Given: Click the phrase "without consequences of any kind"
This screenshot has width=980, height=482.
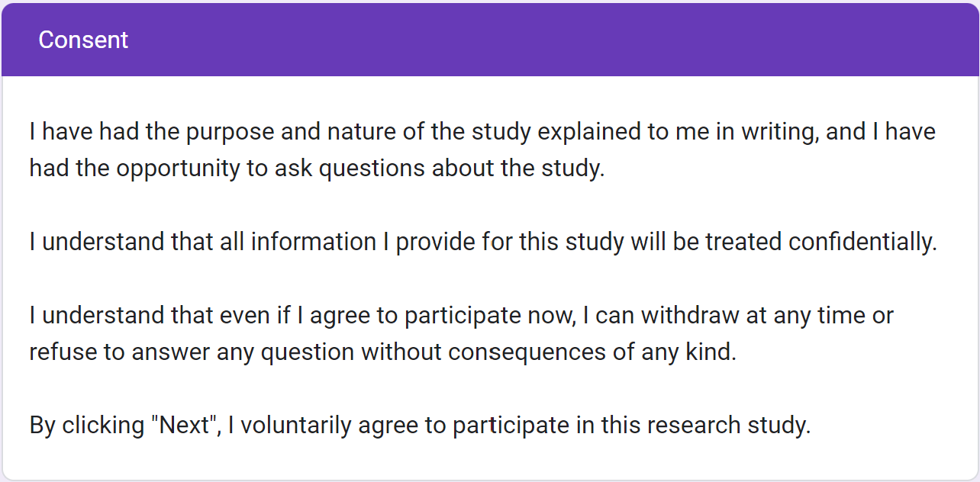Looking at the screenshot, I should pos(548,352).
